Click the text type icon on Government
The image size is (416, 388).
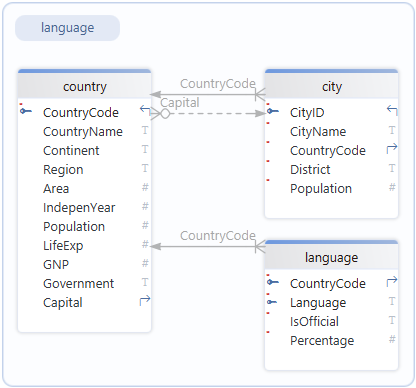pyautogui.click(x=145, y=282)
